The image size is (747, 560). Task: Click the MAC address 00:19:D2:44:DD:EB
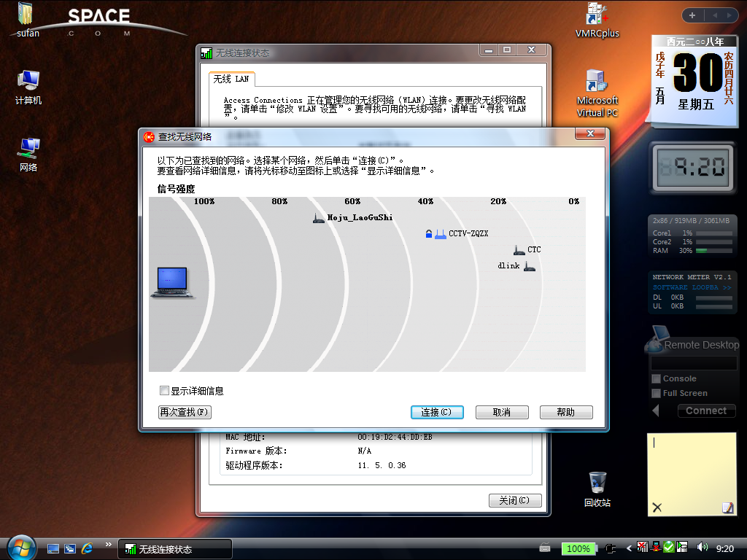[395, 437]
